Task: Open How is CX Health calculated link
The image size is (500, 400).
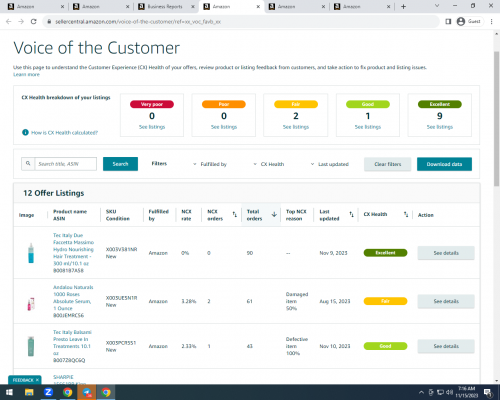Action: tap(64, 133)
